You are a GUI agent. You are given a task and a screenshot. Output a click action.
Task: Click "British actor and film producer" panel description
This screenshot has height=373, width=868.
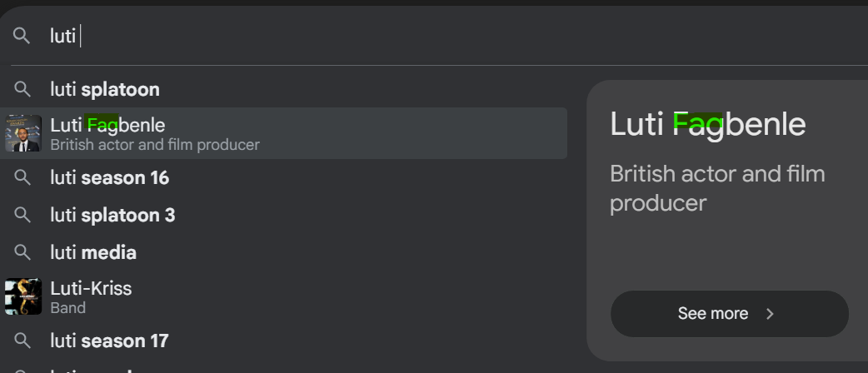click(717, 188)
